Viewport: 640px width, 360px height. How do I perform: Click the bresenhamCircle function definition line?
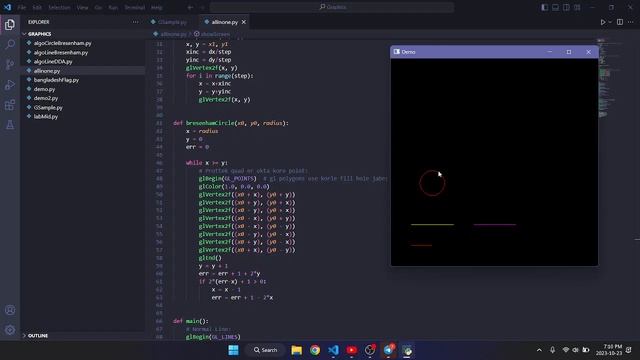click(x=231, y=123)
